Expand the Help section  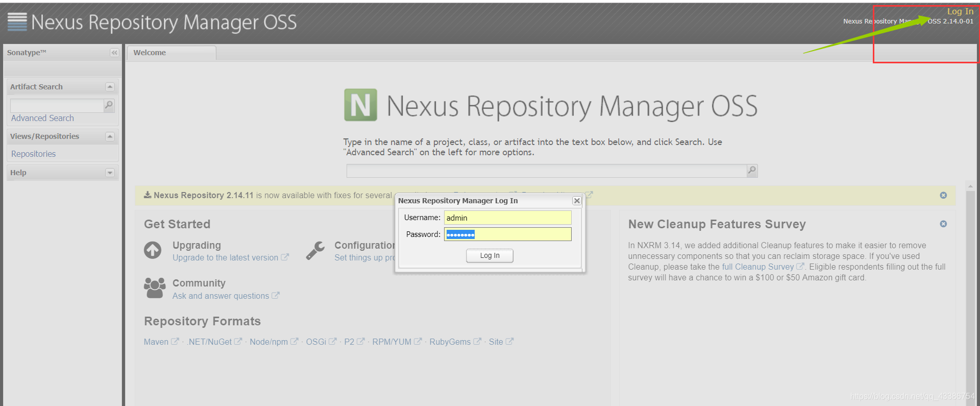(110, 173)
